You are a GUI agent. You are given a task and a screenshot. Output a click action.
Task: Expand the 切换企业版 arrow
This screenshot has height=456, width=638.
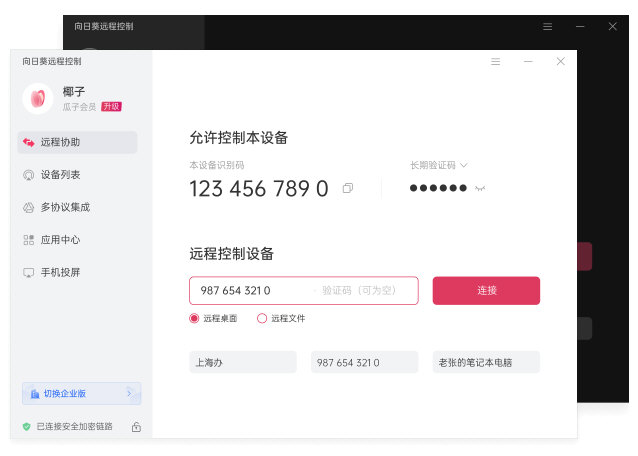click(129, 394)
